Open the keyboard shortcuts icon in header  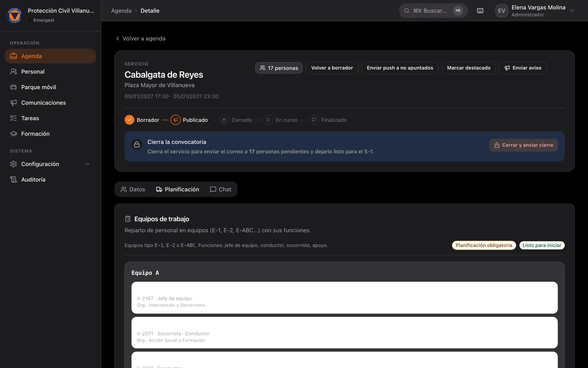coord(480,11)
